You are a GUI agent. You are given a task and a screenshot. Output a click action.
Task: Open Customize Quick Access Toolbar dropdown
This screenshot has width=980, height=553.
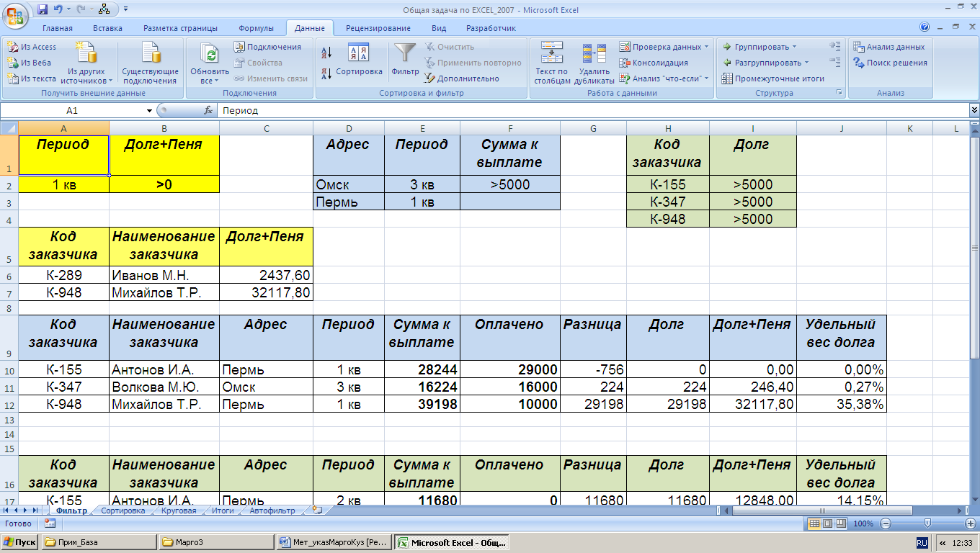[x=126, y=9]
